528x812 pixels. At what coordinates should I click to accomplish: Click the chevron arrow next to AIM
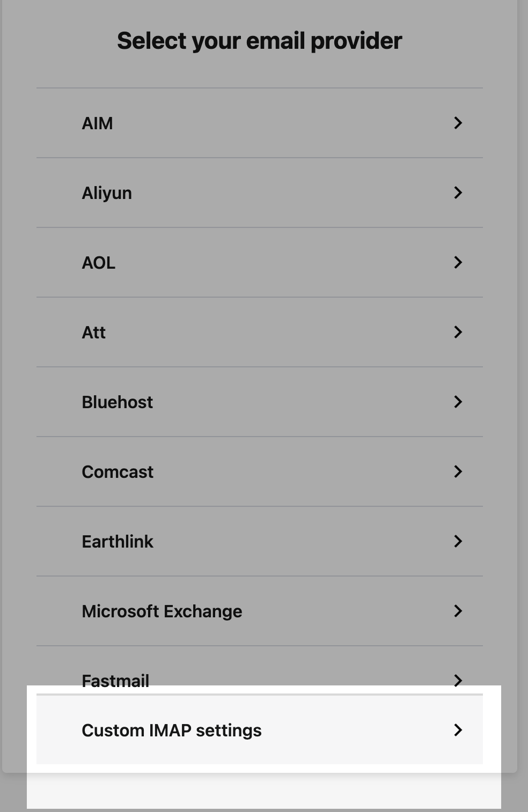458,123
